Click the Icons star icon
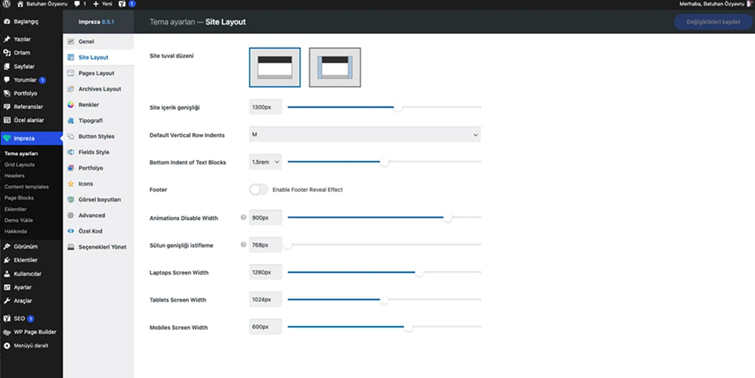Image resolution: width=755 pixels, height=378 pixels. pyautogui.click(x=71, y=184)
